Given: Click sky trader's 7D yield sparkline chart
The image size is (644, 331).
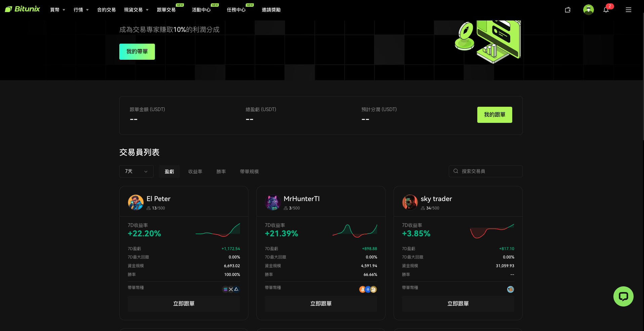Looking at the screenshot, I should [492, 231].
